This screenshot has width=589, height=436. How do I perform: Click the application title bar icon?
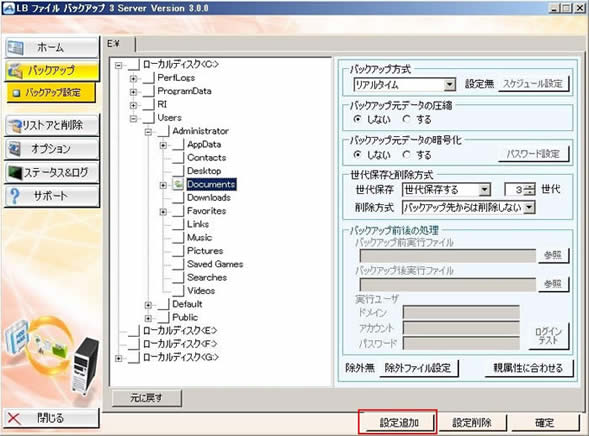(8, 8)
